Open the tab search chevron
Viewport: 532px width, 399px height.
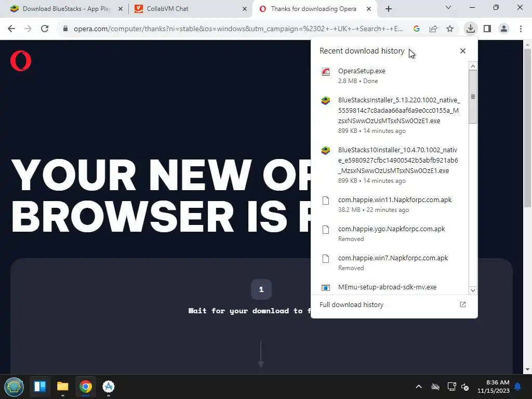pos(448,7)
